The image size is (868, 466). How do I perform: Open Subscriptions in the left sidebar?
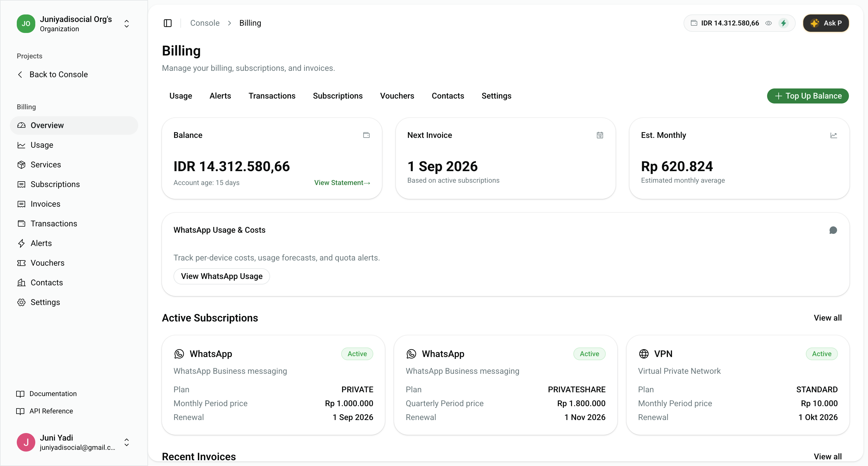[x=74, y=184]
